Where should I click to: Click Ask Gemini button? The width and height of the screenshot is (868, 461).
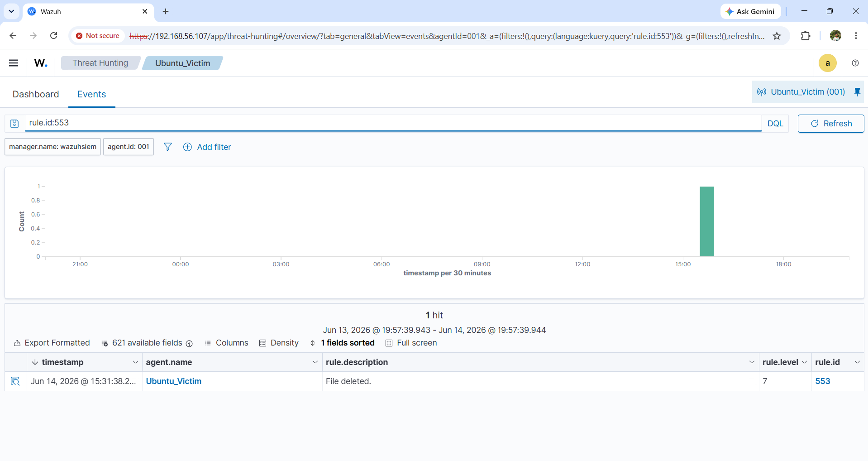[x=750, y=11]
